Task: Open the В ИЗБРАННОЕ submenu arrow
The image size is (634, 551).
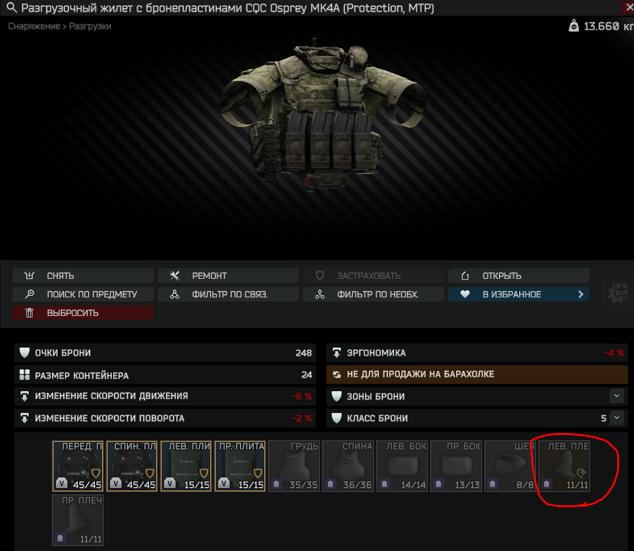Action: point(582,294)
